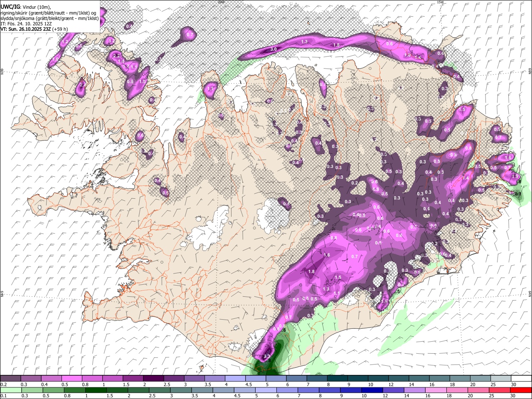This screenshot has width=532, height=399.
Task: Click the light lavender swatch labeled 4, upper scale
Action: pos(235,379)
